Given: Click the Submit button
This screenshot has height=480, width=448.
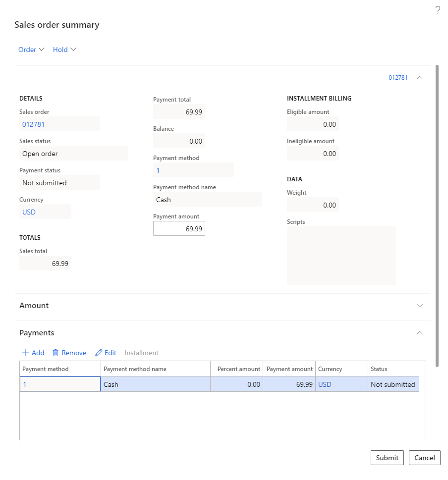Looking at the screenshot, I should [387, 458].
